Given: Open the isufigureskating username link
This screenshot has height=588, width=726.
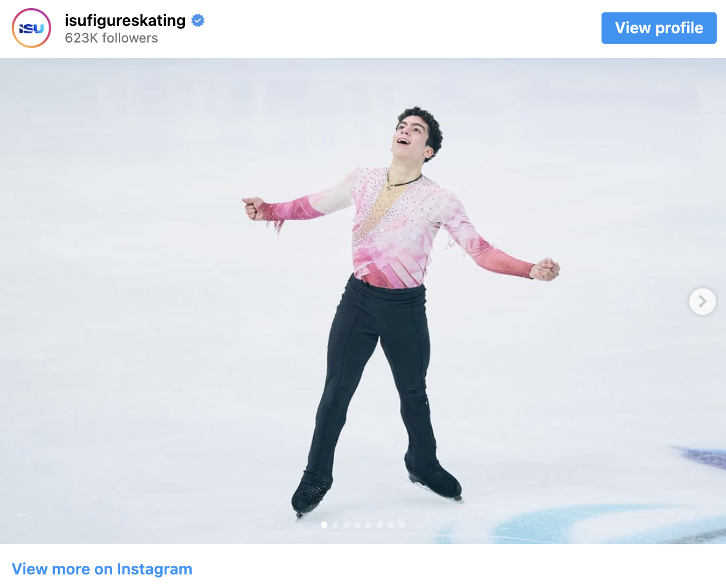Looking at the screenshot, I should coord(125,20).
